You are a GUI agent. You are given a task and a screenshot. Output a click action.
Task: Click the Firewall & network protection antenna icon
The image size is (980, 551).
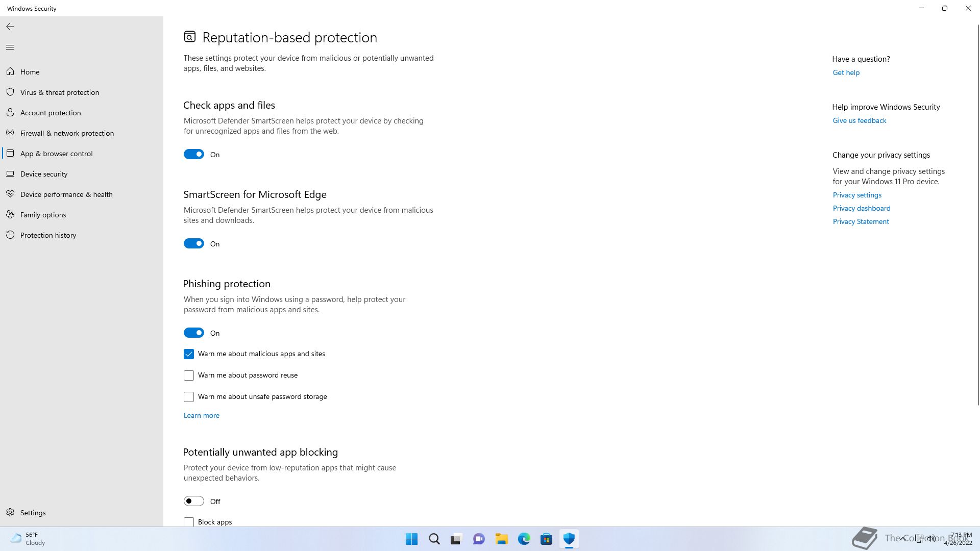tap(10, 133)
